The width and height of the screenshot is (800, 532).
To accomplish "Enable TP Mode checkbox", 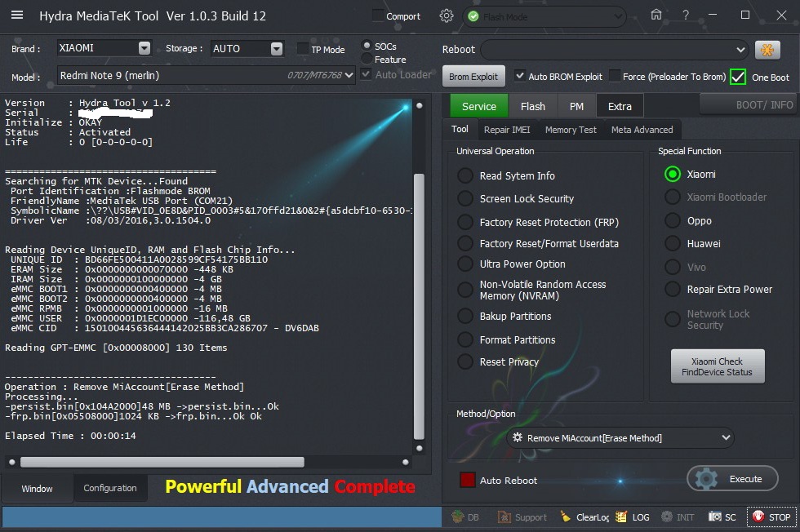I will 303,49.
